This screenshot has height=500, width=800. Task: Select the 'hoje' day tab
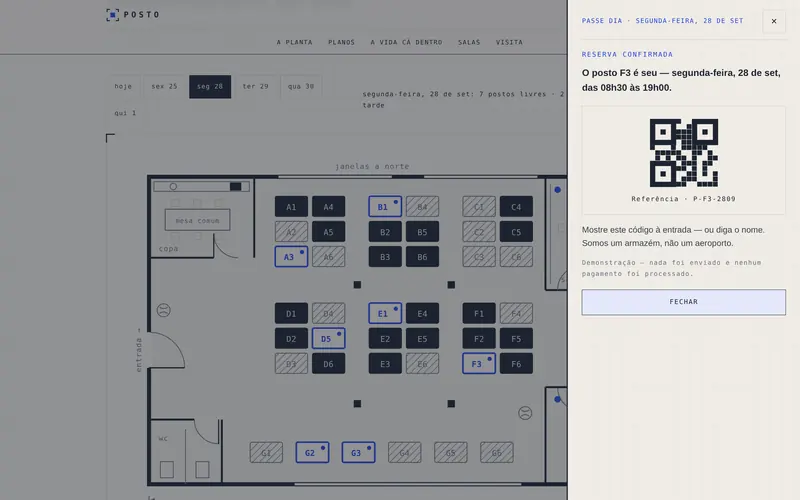pyautogui.click(x=123, y=86)
